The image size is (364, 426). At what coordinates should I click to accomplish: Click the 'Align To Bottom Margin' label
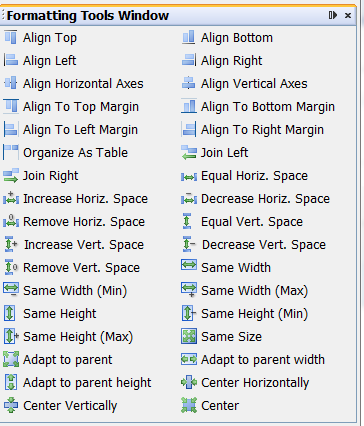(x=268, y=107)
